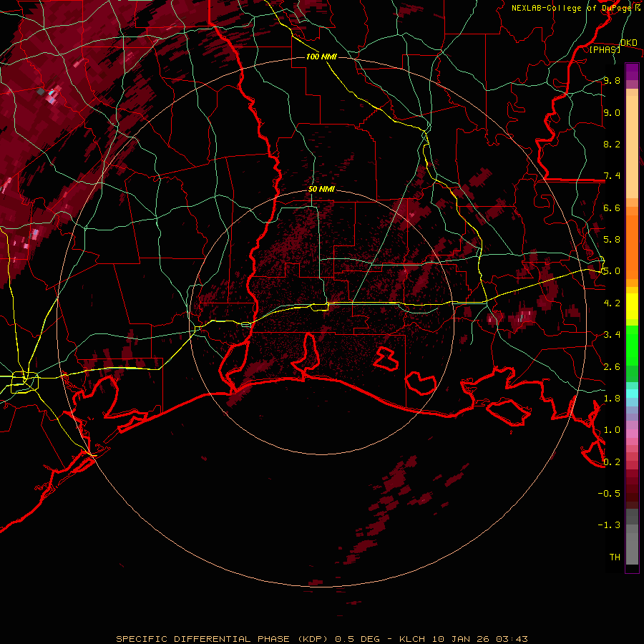
Task: Pick the gray legend swatch near TH
Action: tap(632, 549)
